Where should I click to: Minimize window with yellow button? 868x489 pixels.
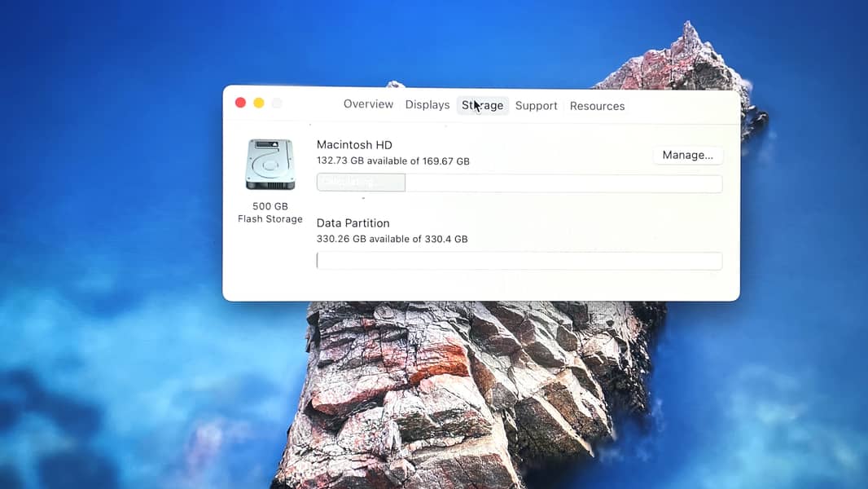(x=258, y=103)
